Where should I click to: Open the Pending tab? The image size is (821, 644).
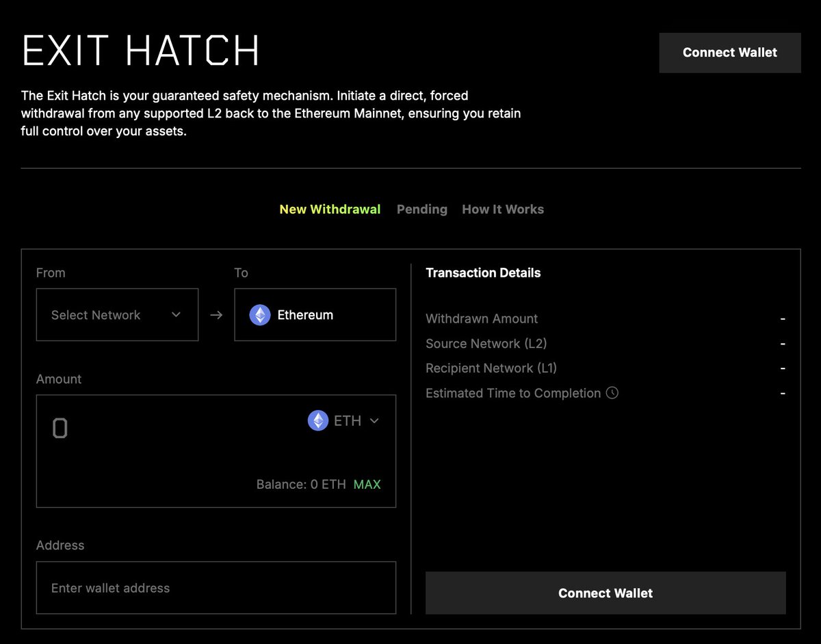tap(422, 209)
